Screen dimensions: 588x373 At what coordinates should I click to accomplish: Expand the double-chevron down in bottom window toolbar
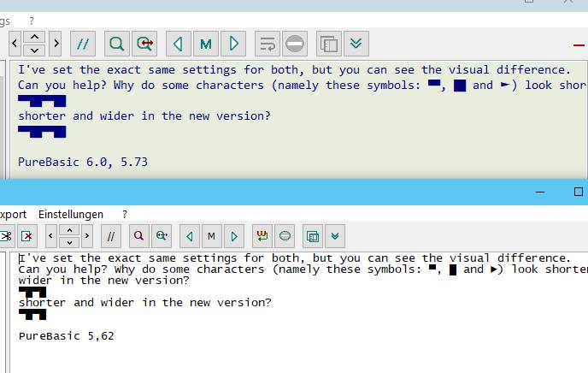pos(335,236)
